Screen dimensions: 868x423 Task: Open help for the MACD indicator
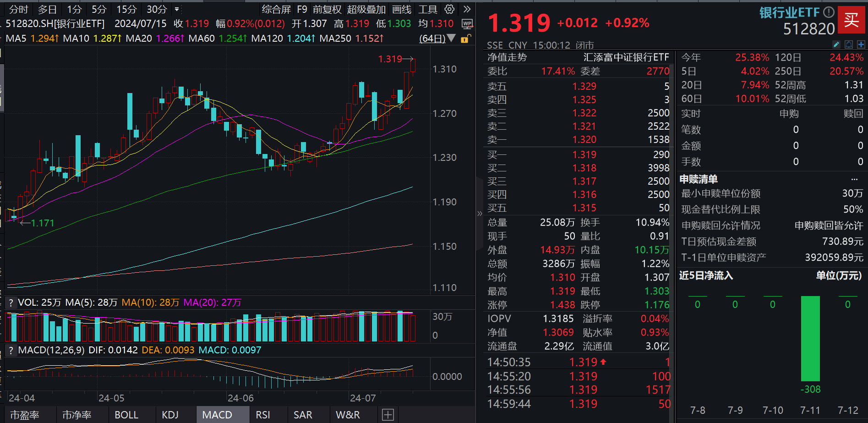coord(11,351)
